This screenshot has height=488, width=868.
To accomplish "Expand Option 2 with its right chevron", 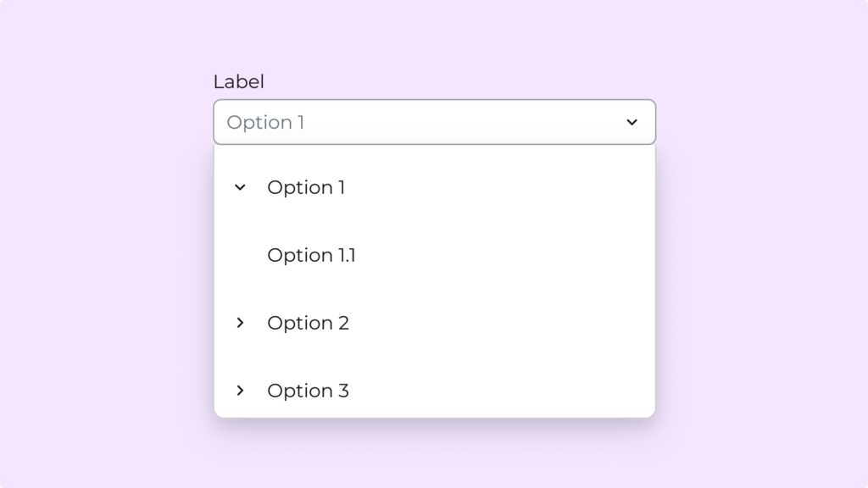I will click(240, 323).
